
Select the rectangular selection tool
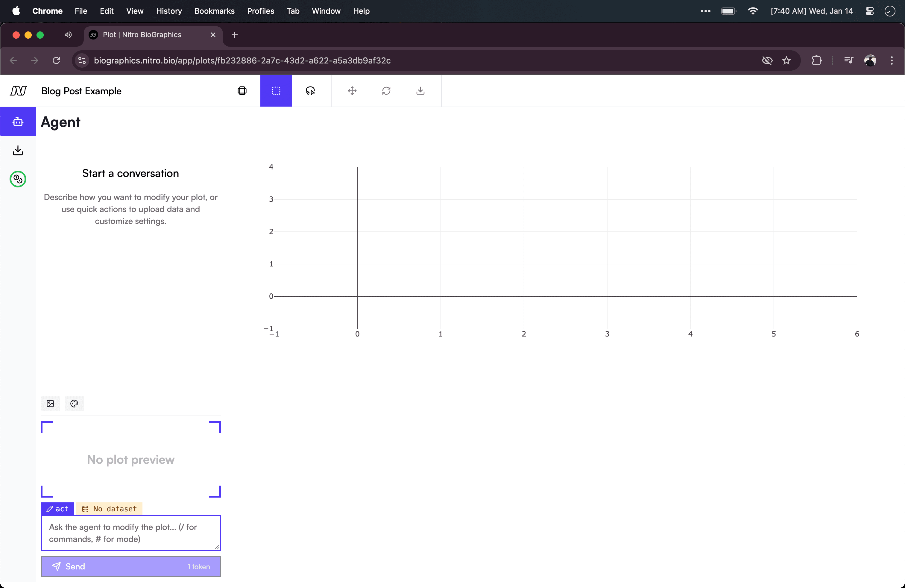[276, 91]
